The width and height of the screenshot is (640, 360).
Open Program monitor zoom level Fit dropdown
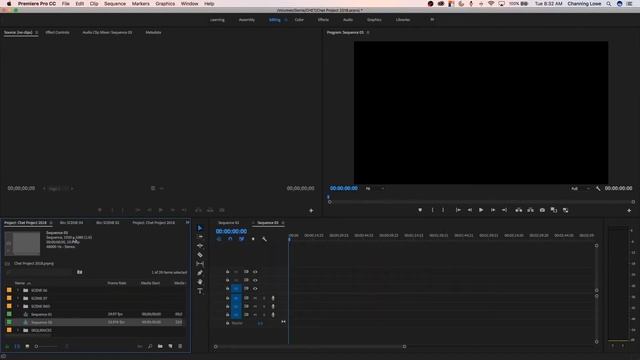[375, 189]
